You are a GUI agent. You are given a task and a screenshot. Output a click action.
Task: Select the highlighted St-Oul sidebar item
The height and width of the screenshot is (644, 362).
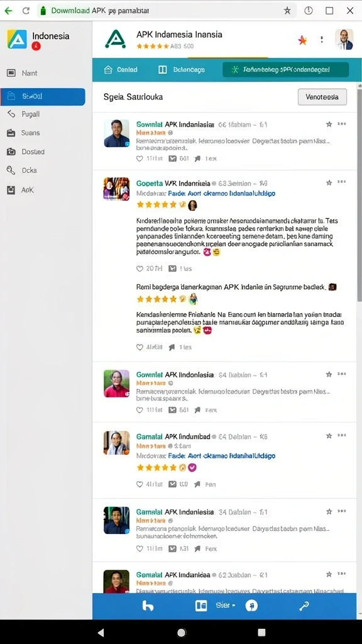click(x=43, y=96)
